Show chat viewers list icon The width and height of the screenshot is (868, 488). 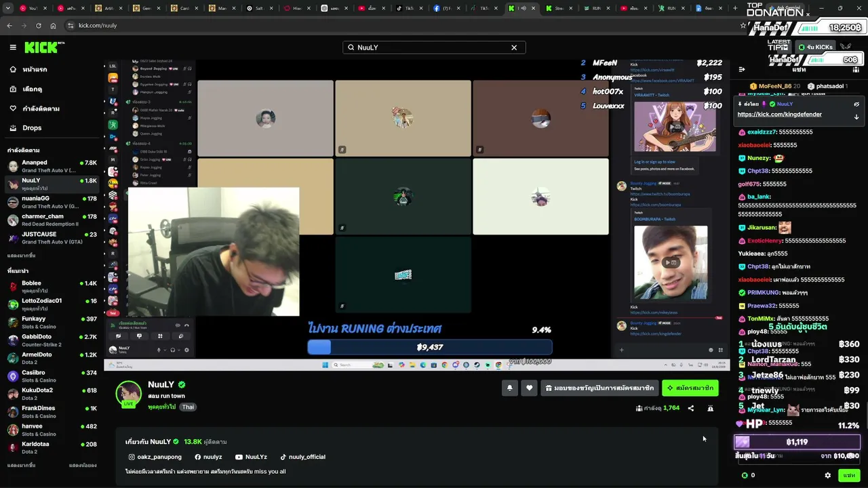856,69
